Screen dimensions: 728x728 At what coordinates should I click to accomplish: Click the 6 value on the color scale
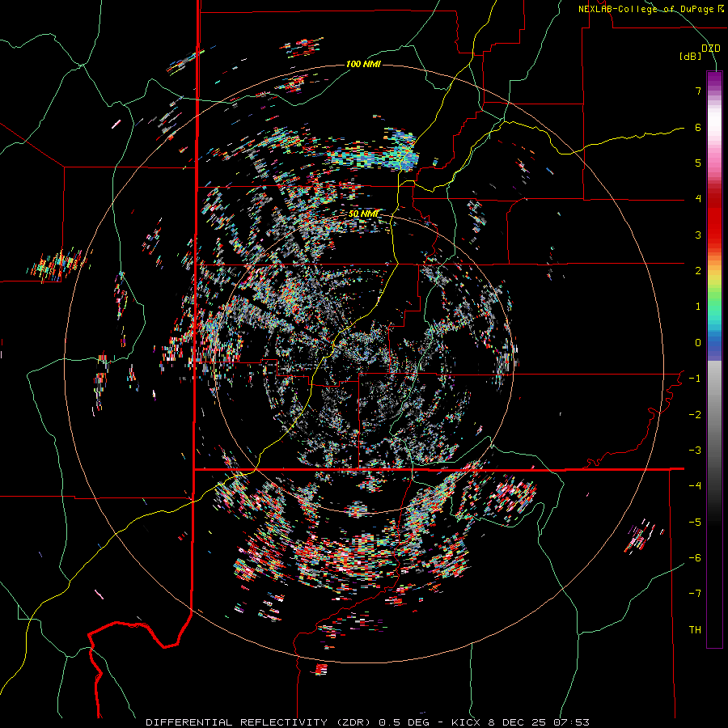pos(698,127)
